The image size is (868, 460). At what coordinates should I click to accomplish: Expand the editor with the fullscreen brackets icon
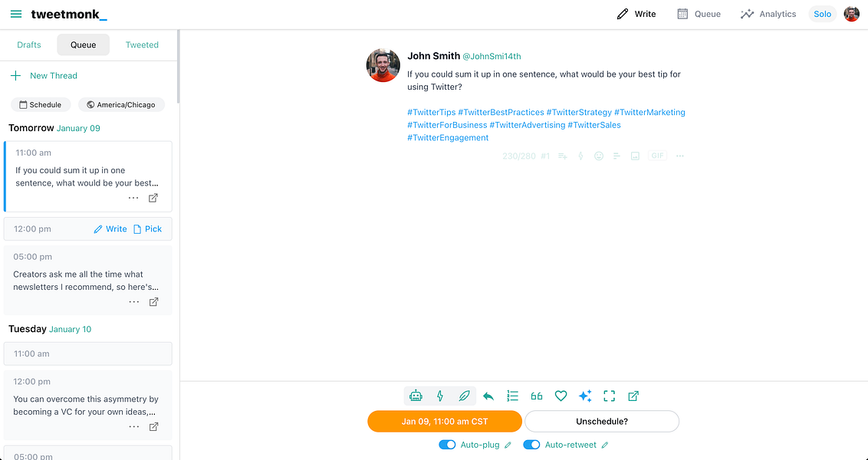(609, 396)
